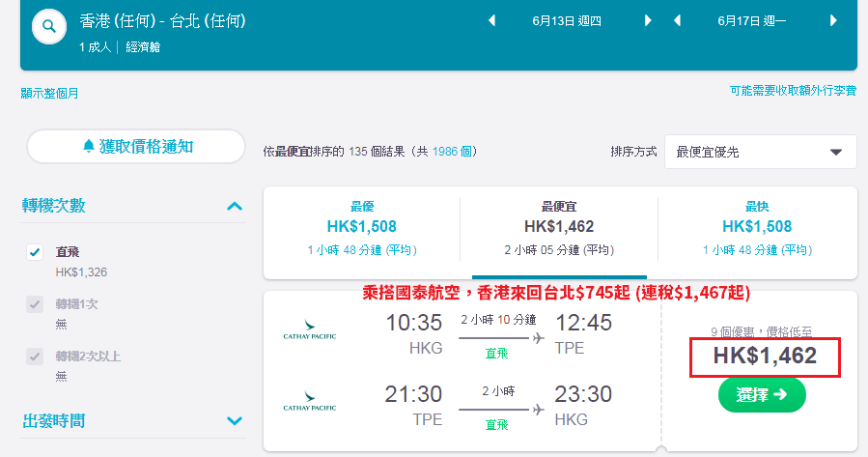
Task: Click return flight Cathay Pacific logo
Action: point(309,401)
